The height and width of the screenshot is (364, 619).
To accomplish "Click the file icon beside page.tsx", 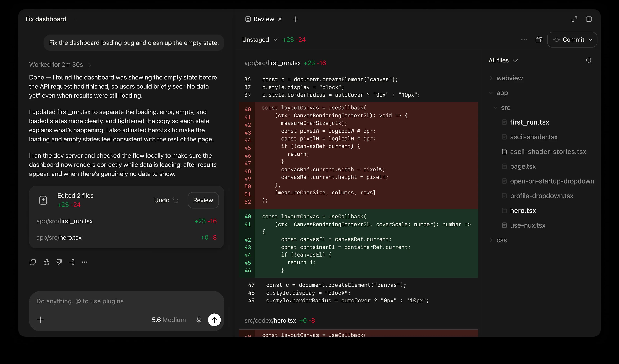I will coord(504,166).
